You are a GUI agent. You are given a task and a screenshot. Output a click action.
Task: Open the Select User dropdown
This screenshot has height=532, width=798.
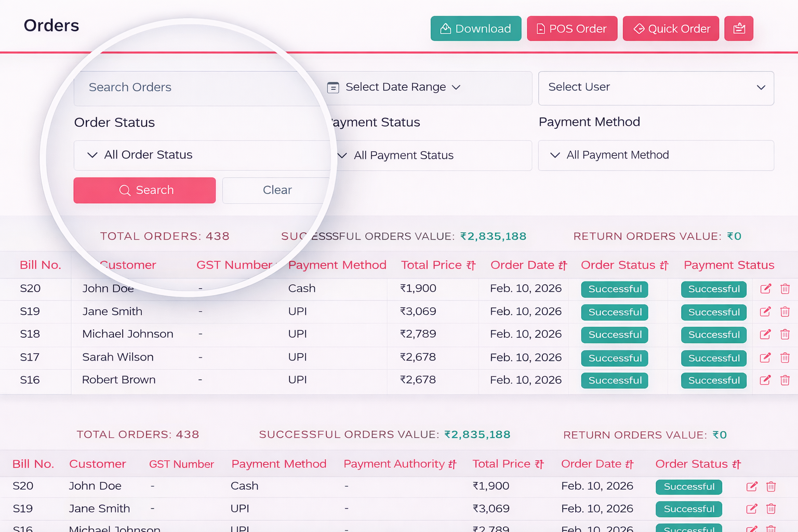[x=656, y=88]
